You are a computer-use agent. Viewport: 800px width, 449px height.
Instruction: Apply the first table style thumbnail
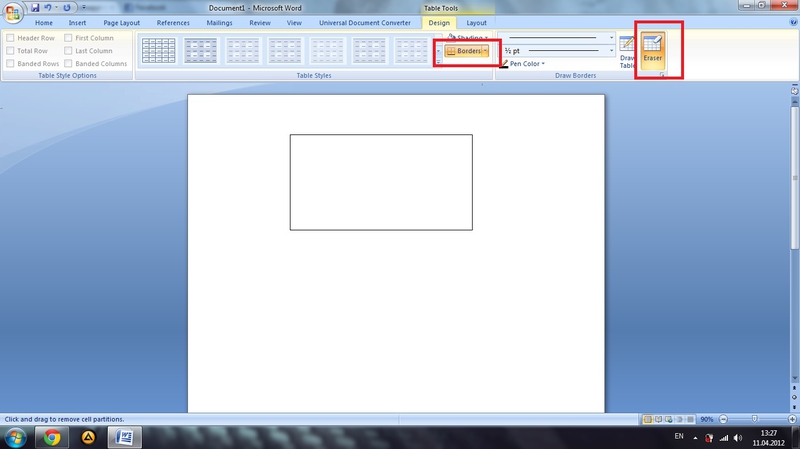coord(156,50)
